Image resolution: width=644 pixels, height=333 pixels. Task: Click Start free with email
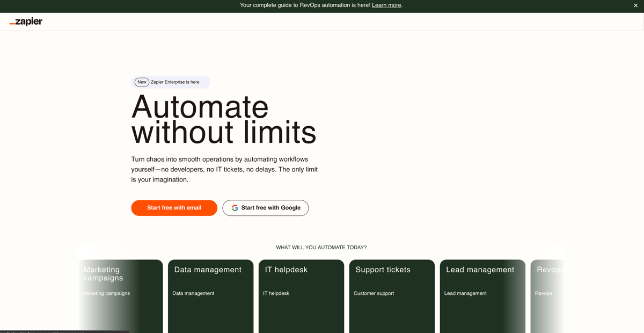[174, 208]
